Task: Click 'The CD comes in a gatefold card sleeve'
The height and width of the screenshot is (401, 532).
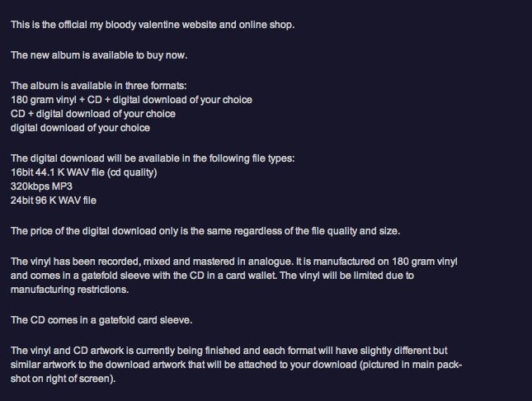Action: pyautogui.click(x=101, y=320)
